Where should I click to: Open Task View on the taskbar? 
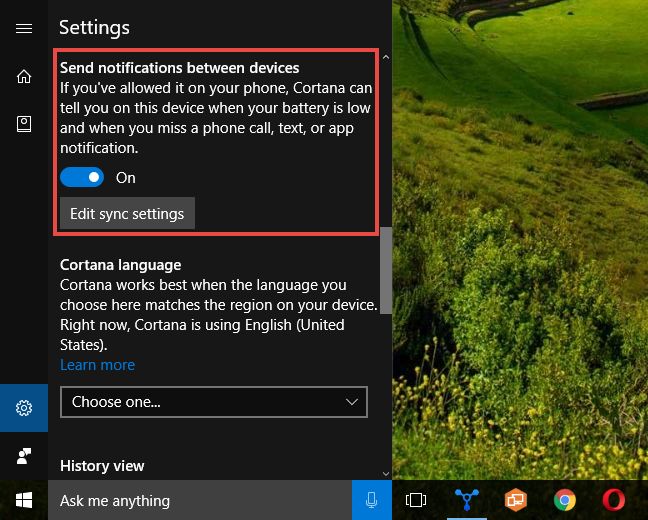[x=416, y=500]
